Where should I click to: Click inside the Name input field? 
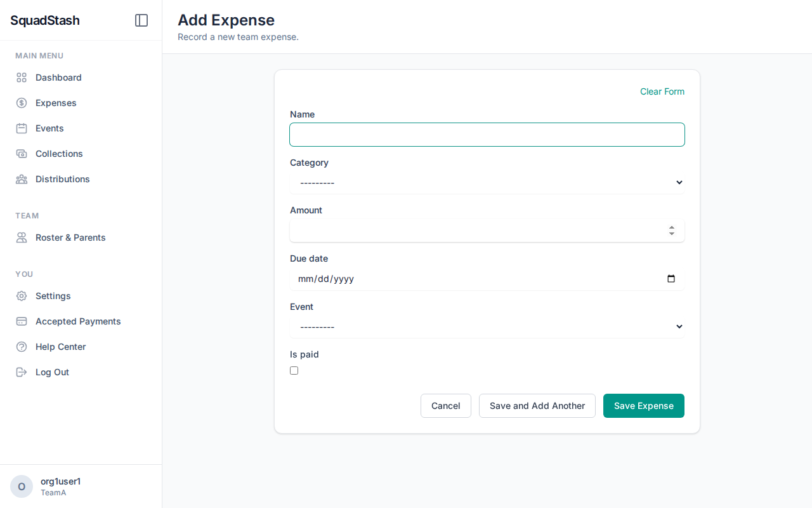(487, 134)
